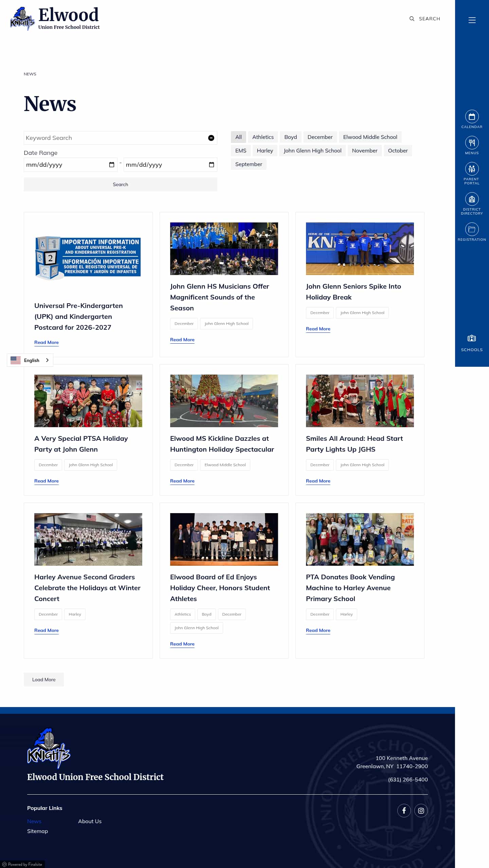Open the PTSA Holiday Party photo
489x868 pixels.
[88, 401]
